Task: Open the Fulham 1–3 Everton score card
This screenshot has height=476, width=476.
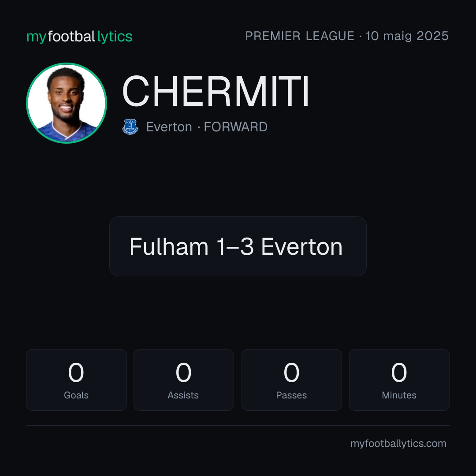Action: point(238,246)
